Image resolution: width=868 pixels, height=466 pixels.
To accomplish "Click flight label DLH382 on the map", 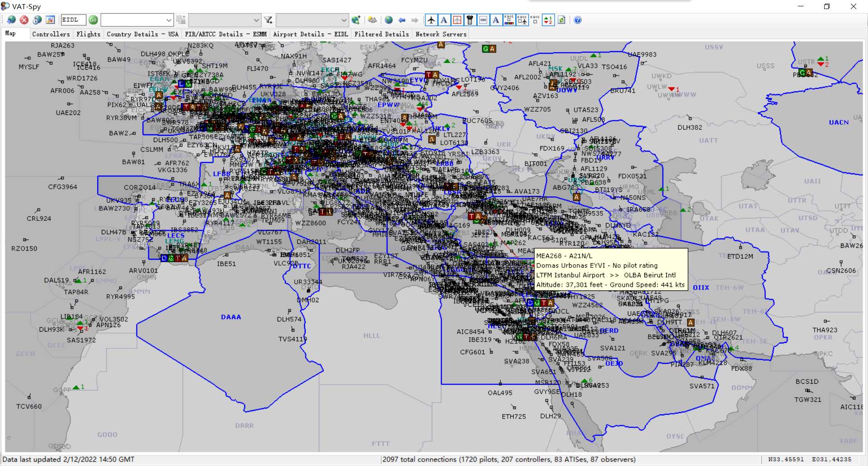I will pyautogui.click(x=690, y=128).
